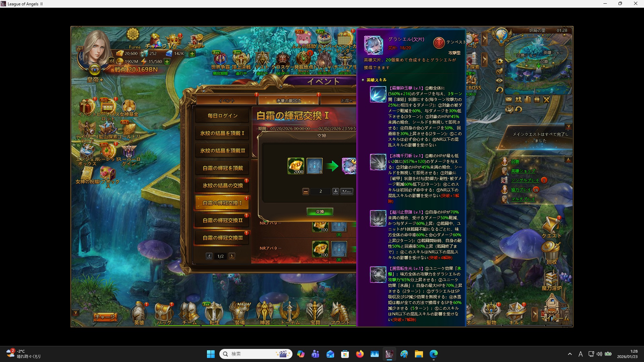Collapse the quest tracker panel arrow

pos(568,126)
